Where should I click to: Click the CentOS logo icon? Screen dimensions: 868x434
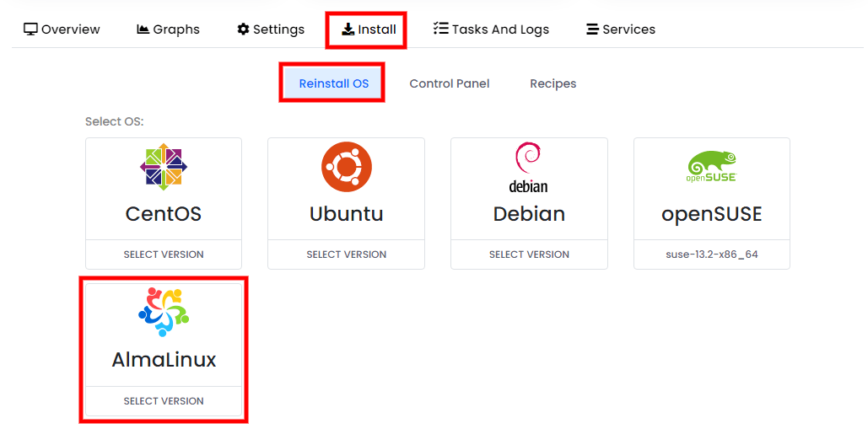164,167
